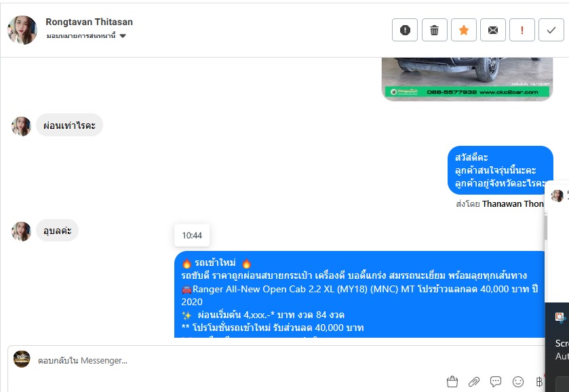Viewport: 569px width, 392px height.
Task: Flag conversation as priority with red exclamation
Action: point(522,30)
